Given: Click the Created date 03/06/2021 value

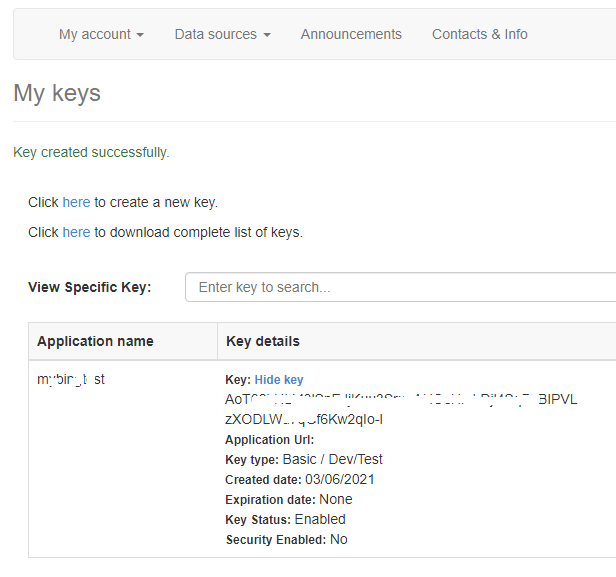Looking at the screenshot, I should (339, 479).
